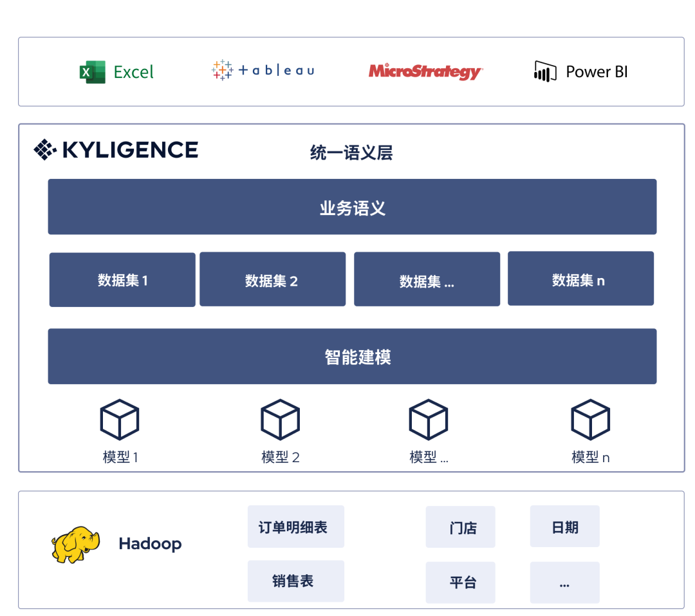Choose the 数据集 n block

tap(580, 279)
